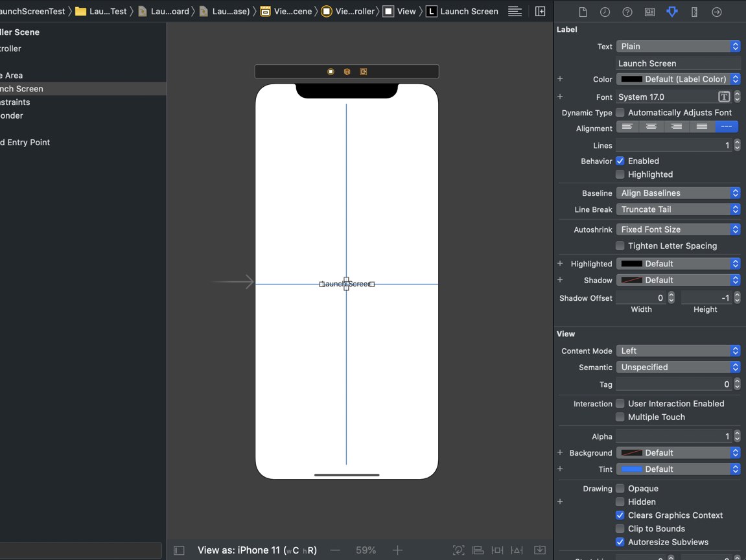Viewport: 746px width, 560px height.
Task: Expand the Content Mode dropdown
Action: click(x=678, y=351)
